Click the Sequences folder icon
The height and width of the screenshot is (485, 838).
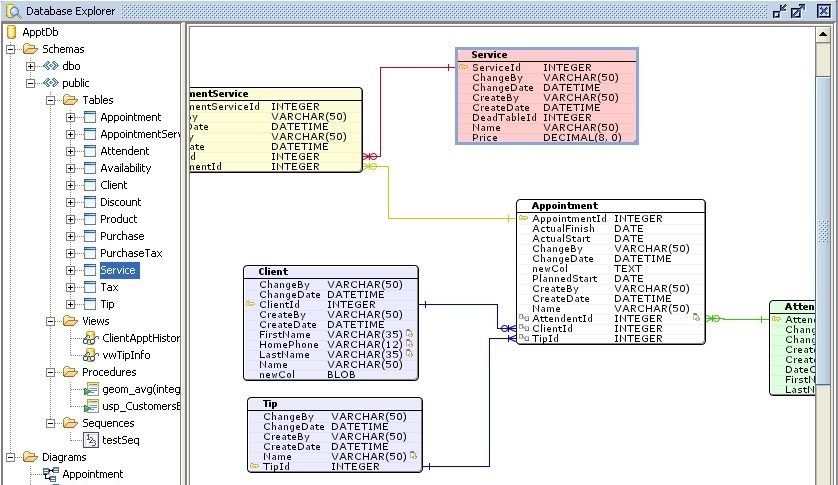tap(71, 423)
